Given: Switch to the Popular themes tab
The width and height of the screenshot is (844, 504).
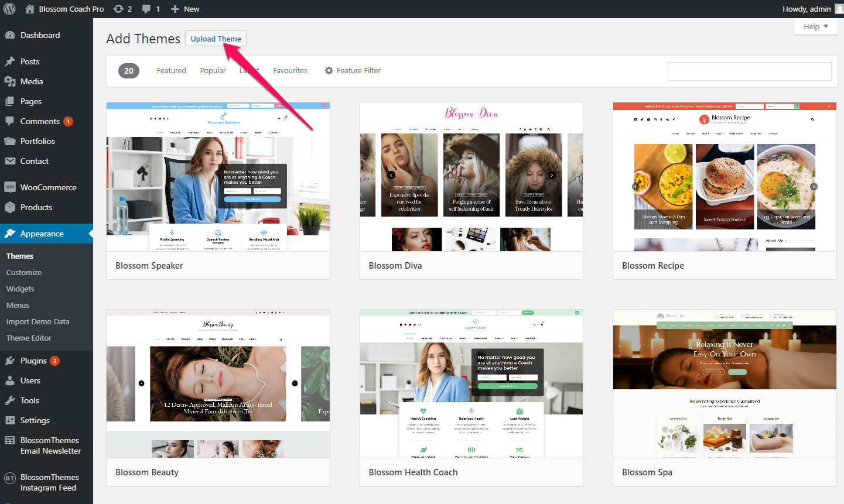Looking at the screenshot, I should pyautogui.click(x=213, y=70).
